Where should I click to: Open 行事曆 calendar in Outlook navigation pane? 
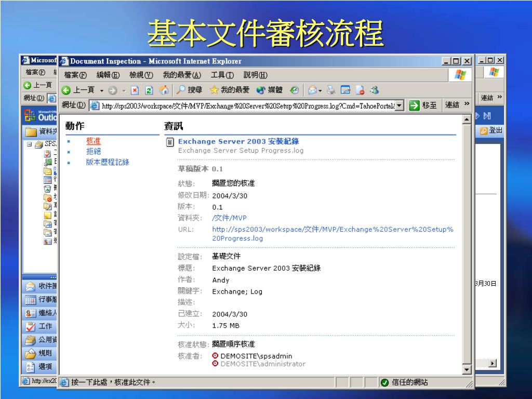[x=41, y=300]
